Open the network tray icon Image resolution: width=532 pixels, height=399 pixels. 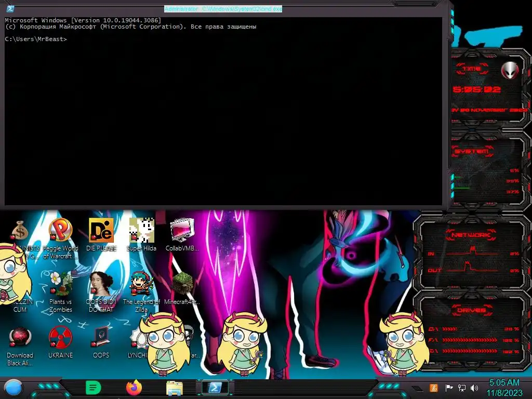(462, 388)
